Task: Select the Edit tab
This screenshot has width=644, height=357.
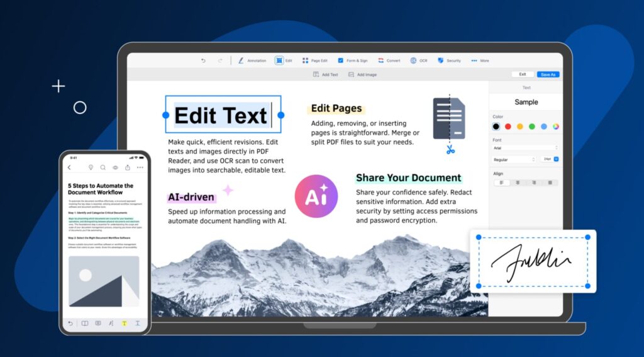Action: click(284, 60)
